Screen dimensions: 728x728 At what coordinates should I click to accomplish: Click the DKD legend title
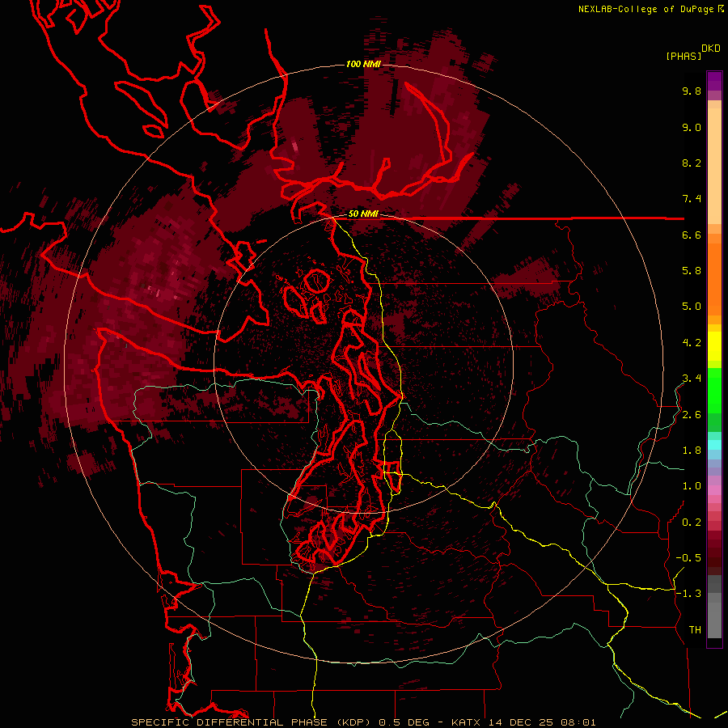711,49
